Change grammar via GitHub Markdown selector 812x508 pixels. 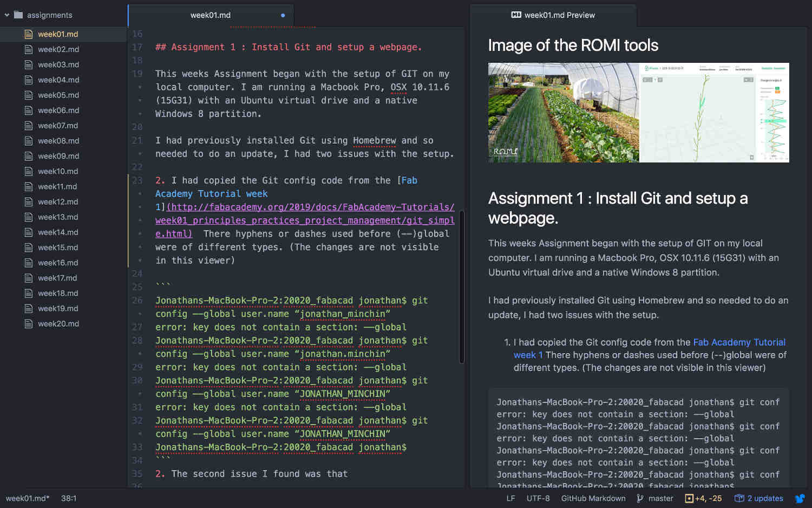593,498
